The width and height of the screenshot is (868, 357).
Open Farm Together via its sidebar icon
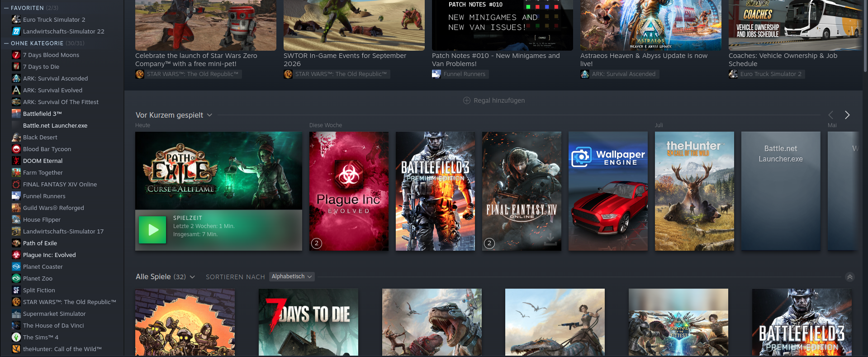(16, 172)
